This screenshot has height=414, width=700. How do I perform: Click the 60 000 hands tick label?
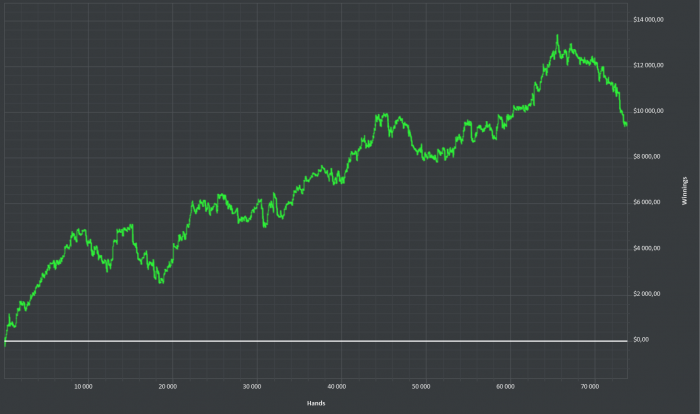point(505,386)
